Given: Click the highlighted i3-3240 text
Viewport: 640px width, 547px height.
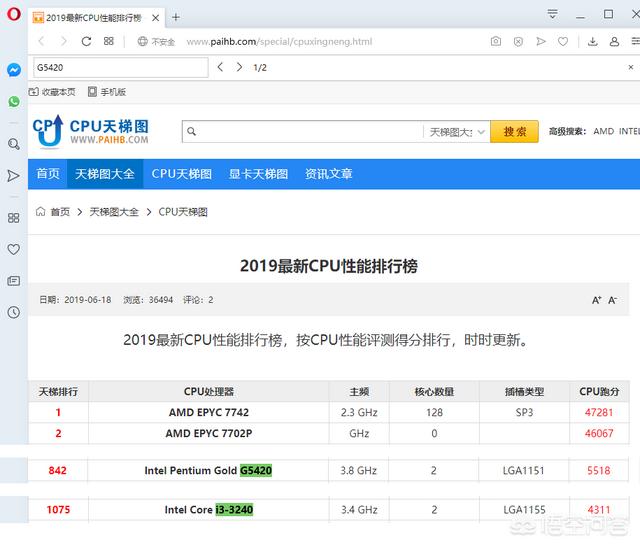Looking at the screenshot, I should click(234, 509).
